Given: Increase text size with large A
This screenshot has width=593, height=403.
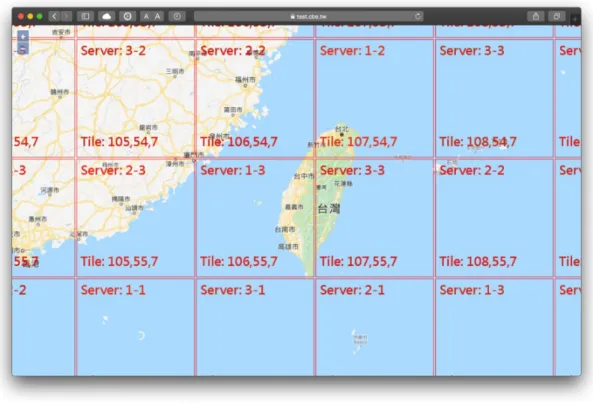Looking at the screenshot, I should pos(158,16).
